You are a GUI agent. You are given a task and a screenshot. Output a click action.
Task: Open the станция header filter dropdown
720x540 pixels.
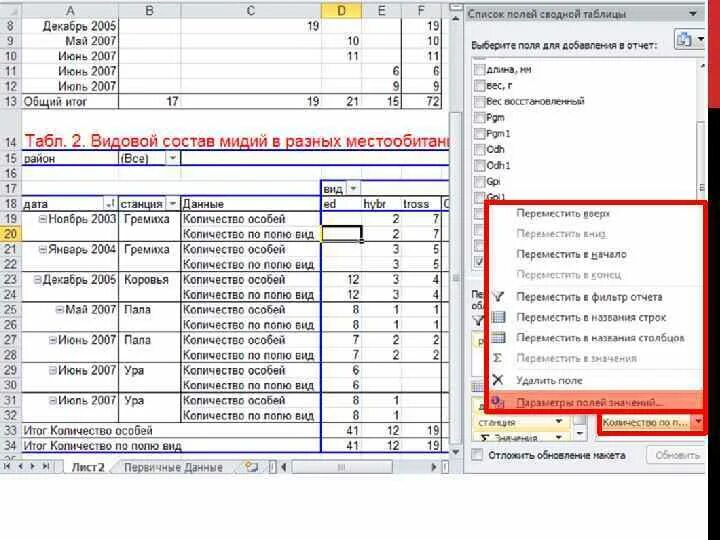click(173, 203)
